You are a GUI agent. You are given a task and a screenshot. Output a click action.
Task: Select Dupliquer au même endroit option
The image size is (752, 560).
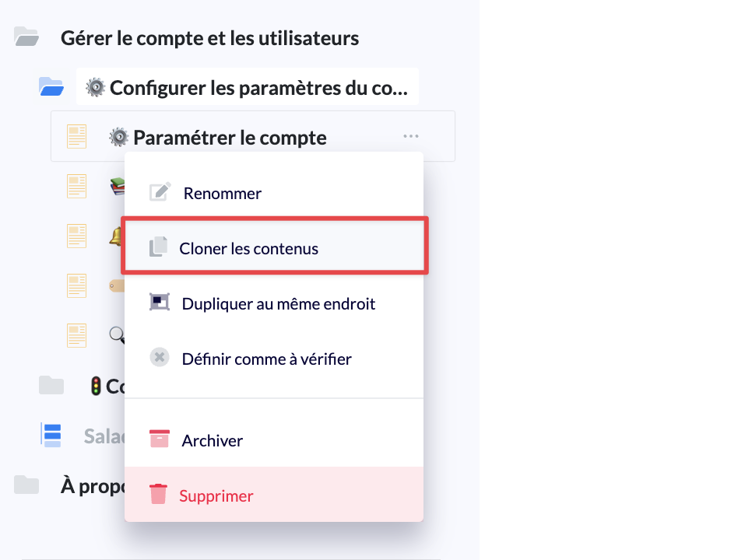pos(278,303)
